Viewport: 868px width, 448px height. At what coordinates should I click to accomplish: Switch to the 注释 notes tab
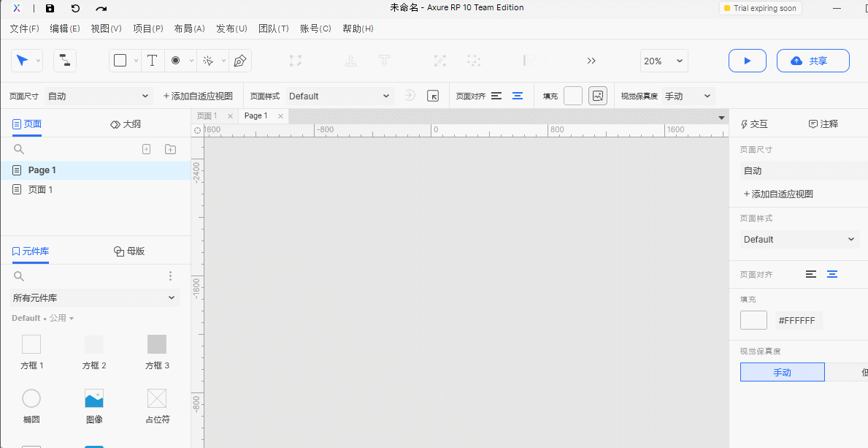pos(823,124)
